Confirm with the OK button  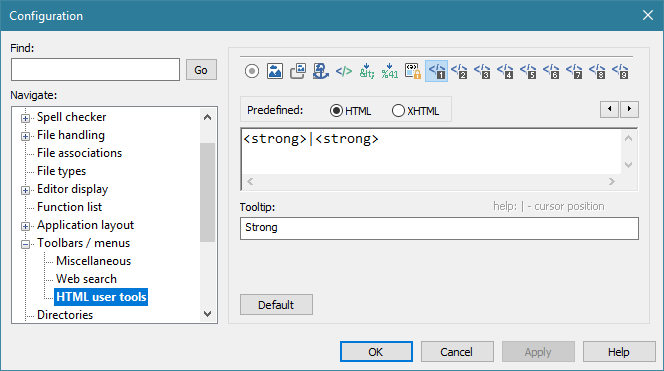(376, 352)
